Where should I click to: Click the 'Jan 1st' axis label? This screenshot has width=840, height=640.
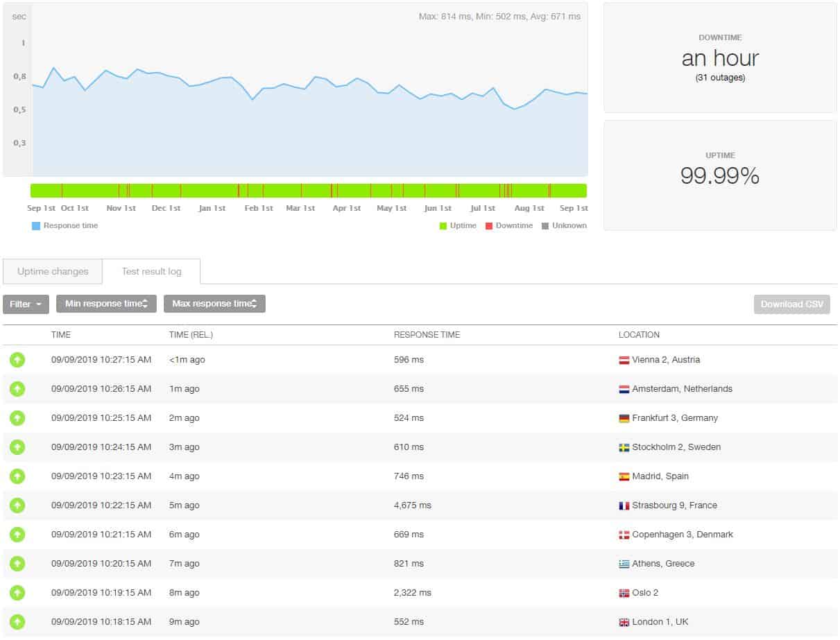tap(212, 208)
